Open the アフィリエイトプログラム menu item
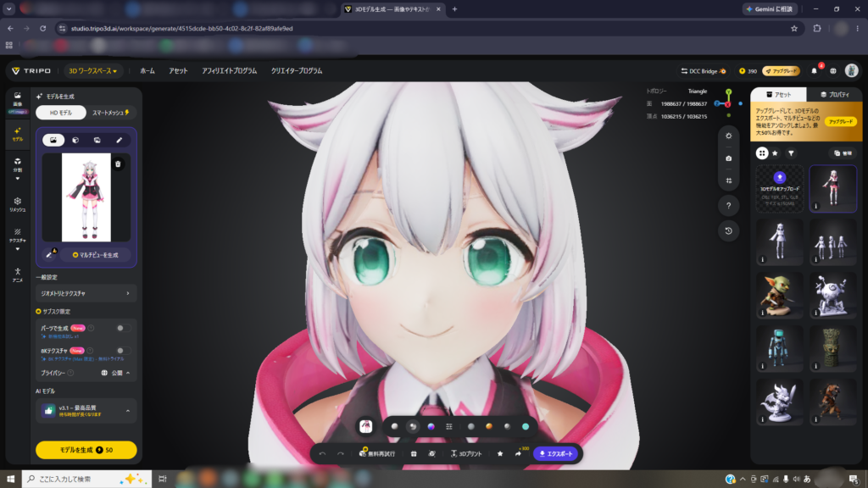The height and width of the screenshot is (488, 868). click(x=229, y=71)
